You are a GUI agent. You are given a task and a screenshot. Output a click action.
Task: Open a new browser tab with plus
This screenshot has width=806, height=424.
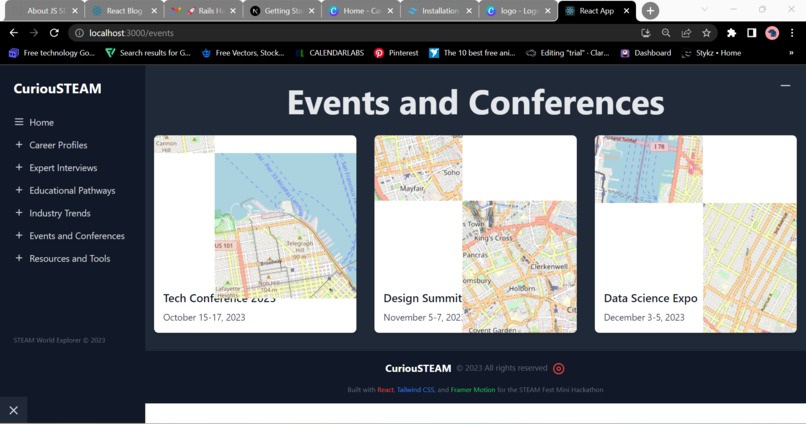click(x=650, y=10)
